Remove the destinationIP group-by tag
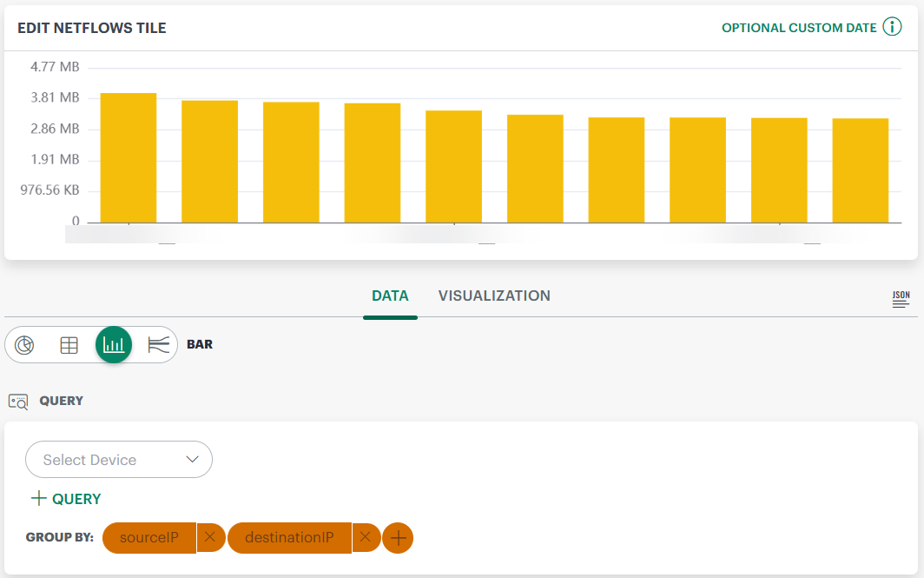This screenshot has height=578, width=924. (x=366, y=538)
